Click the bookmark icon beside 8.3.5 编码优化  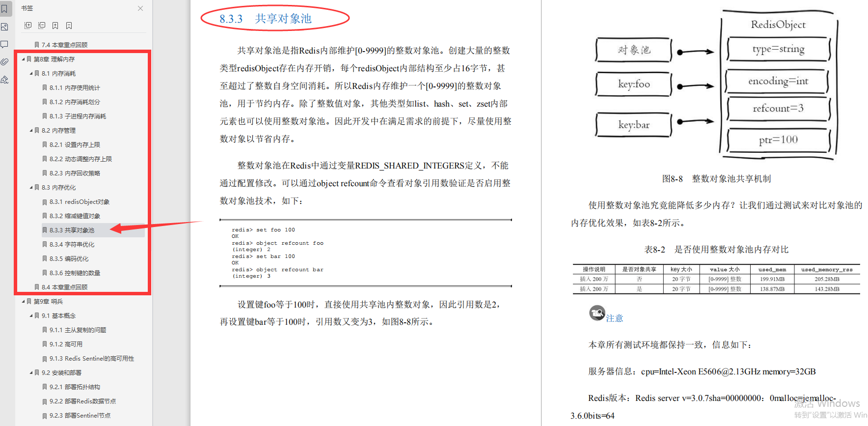[45, 258]
